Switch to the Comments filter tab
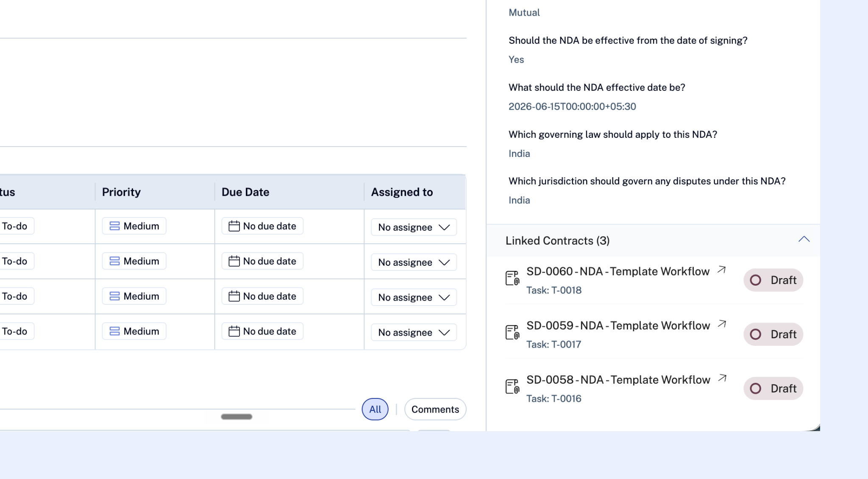Image resolution: width=868 pixels, height=479 pixels. [435, 409]
